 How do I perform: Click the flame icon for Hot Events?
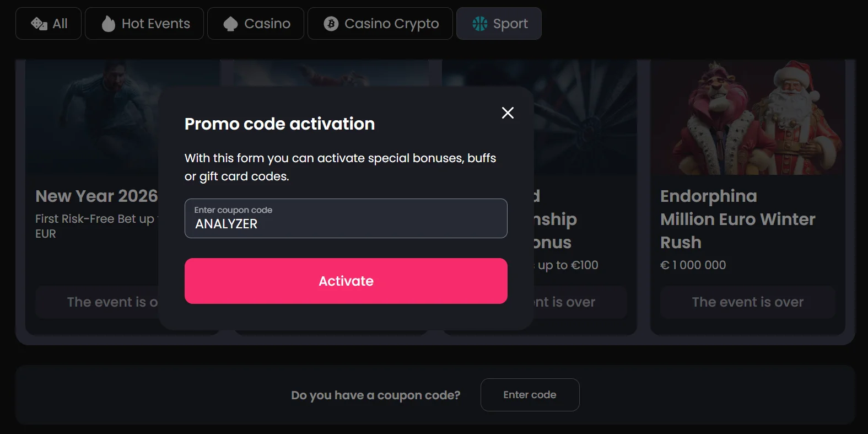(x=109, y=24)
